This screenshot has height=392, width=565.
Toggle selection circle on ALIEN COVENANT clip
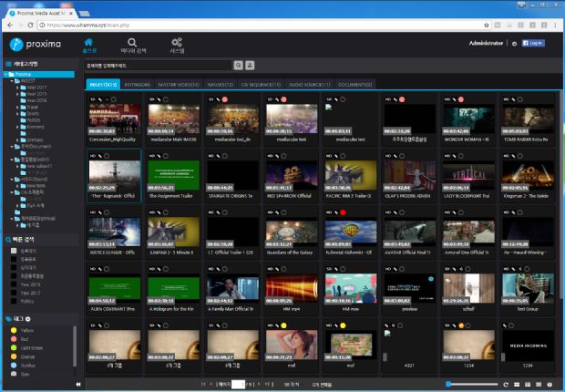pos(107,269)
